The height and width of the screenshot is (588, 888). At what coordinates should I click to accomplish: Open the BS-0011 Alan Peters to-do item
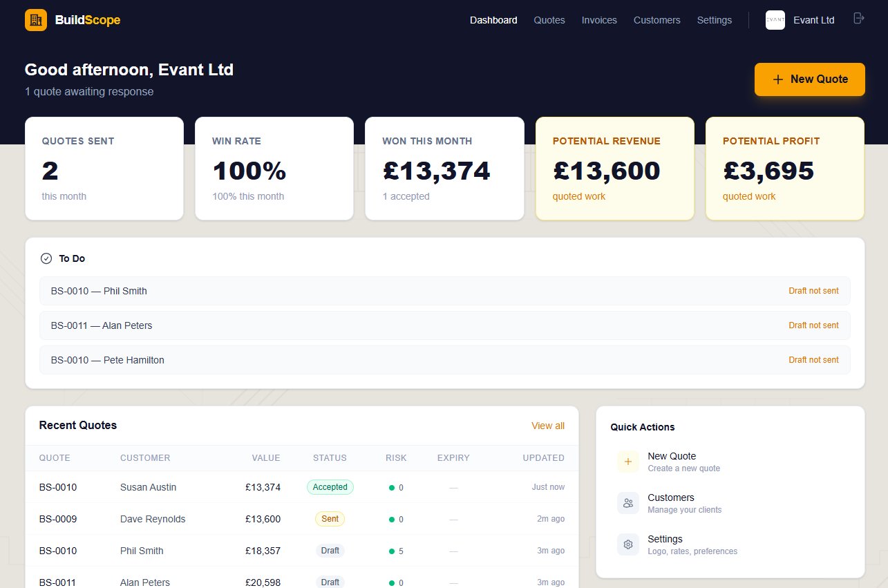pos(101,325)
